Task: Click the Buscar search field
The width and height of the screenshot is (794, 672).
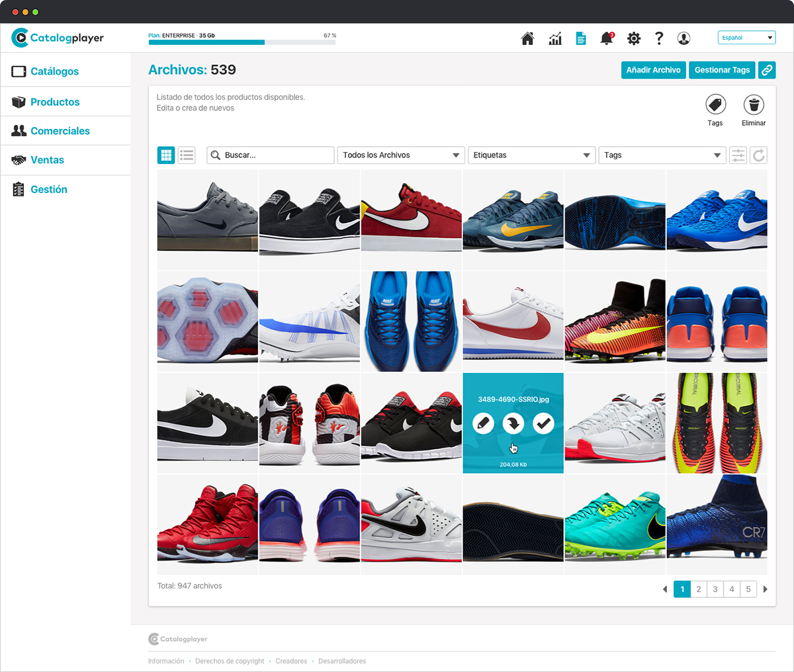Action: (270, 155)
